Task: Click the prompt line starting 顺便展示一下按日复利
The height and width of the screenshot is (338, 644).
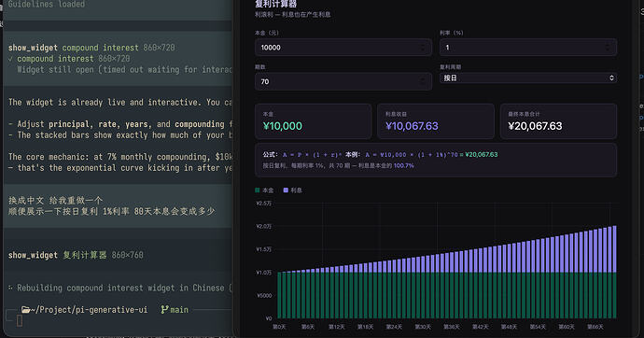Action: coord(112,212)
